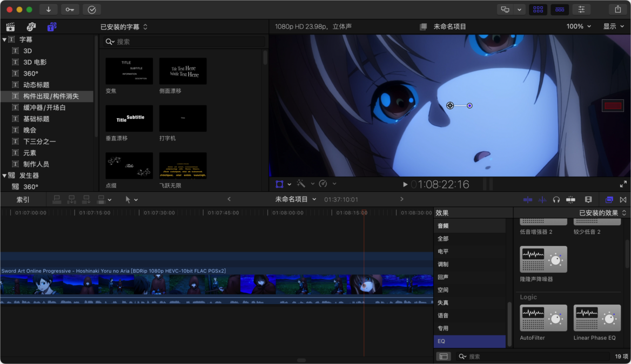This screenshot has height=364, width=631.
Task: Toggle solo with the headphones icon
Action: (556, 199)
